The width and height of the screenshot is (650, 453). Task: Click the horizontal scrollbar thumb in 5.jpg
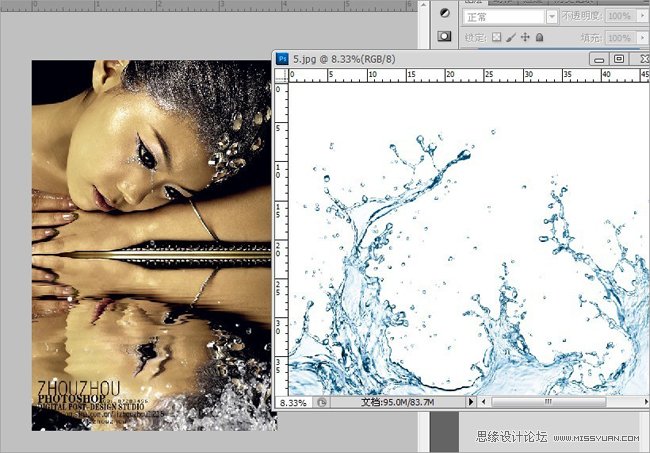pyautogui.click(x=548, y=402)
